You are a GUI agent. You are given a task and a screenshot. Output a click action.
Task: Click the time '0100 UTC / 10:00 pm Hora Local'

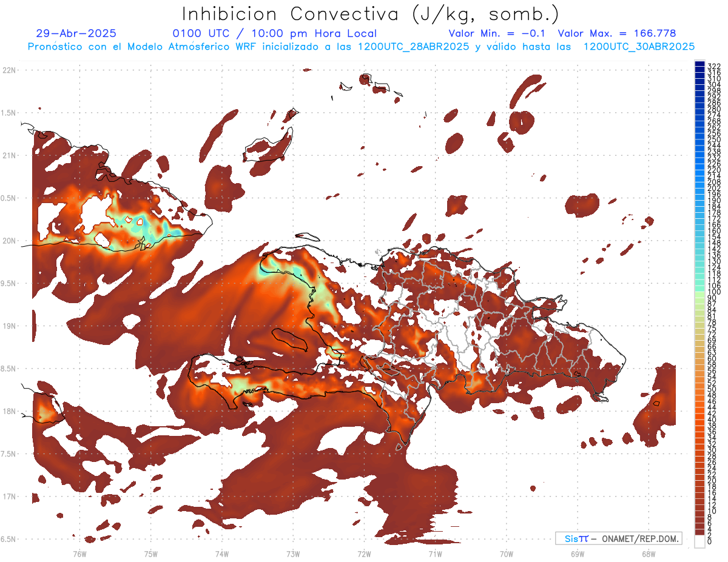(x=275, y=34)
